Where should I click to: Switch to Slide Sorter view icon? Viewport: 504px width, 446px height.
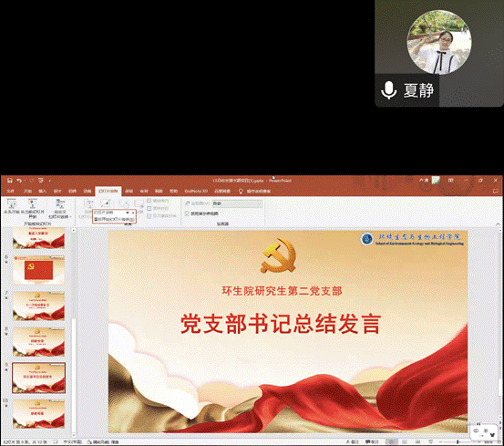pos(405,441)
